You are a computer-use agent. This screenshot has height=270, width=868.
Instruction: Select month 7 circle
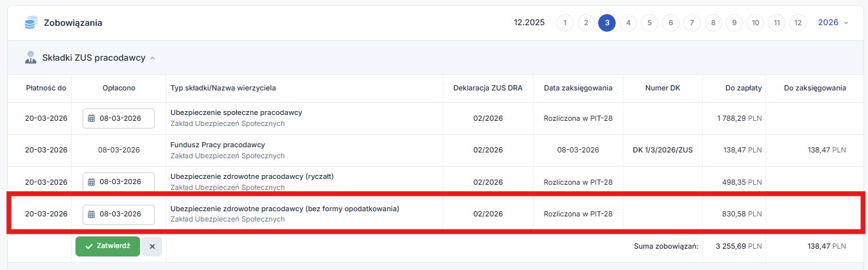(x=692, y=23)
